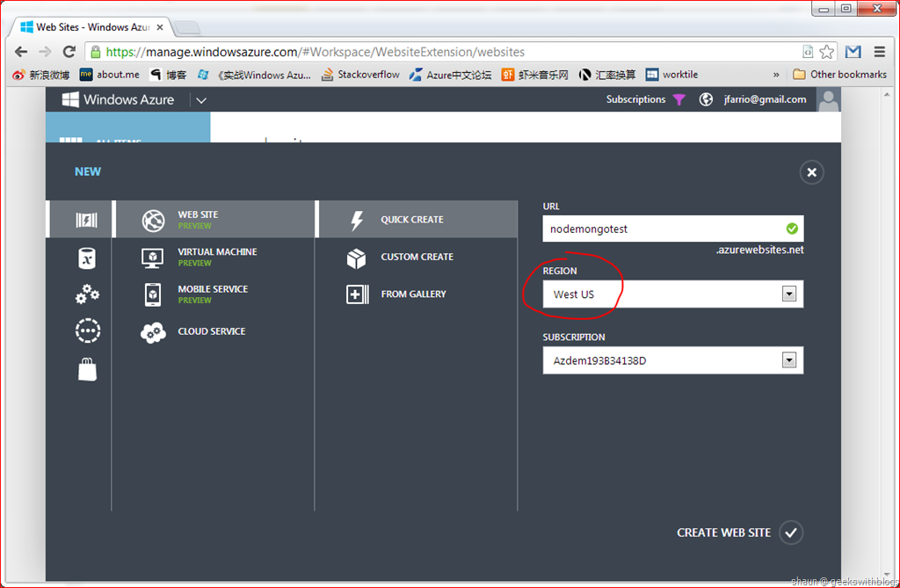Viewport: 900px width, 588px height.
Task: Open account menu jfarrio@gmail.com
Action: [765, 99]
